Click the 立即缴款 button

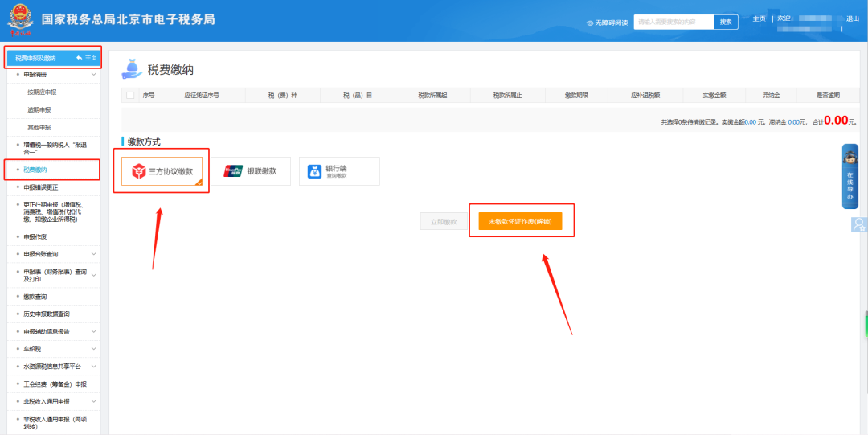pos(444,222)
